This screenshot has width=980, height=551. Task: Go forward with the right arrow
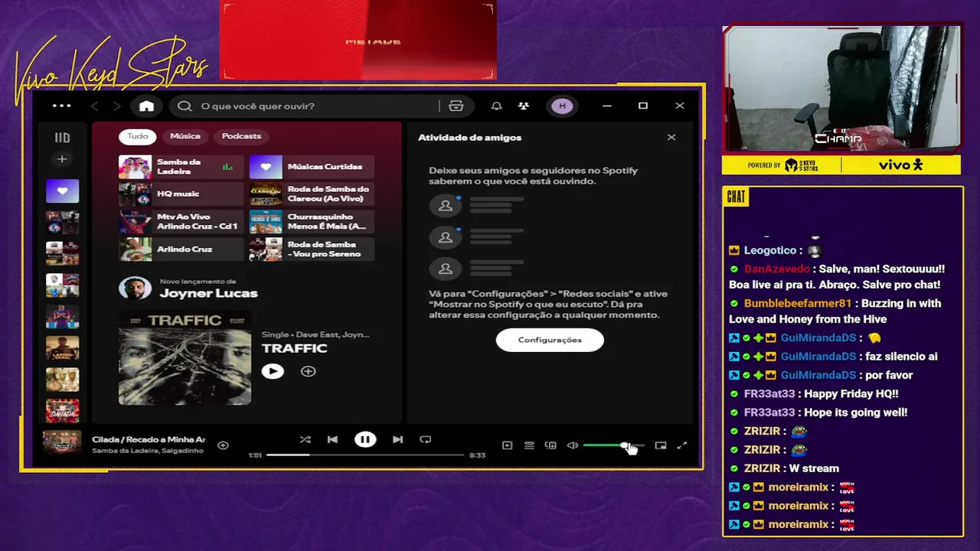116,106
